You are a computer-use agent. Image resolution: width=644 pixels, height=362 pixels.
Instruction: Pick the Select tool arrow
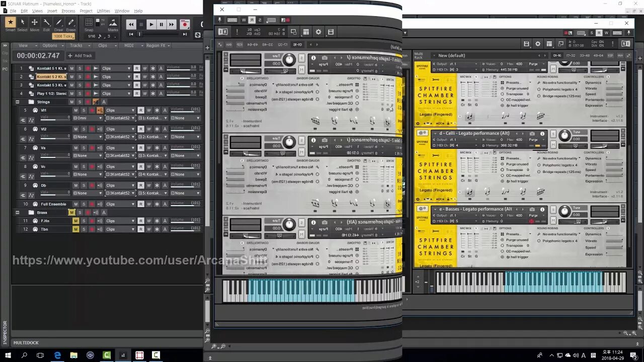(22, 22)
